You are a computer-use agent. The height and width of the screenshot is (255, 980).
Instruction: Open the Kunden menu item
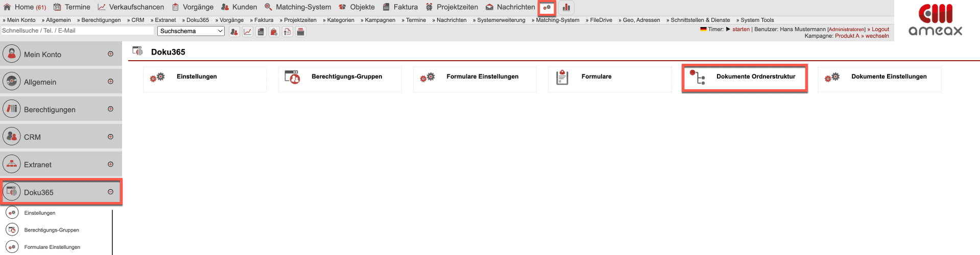tap(239, 7)
